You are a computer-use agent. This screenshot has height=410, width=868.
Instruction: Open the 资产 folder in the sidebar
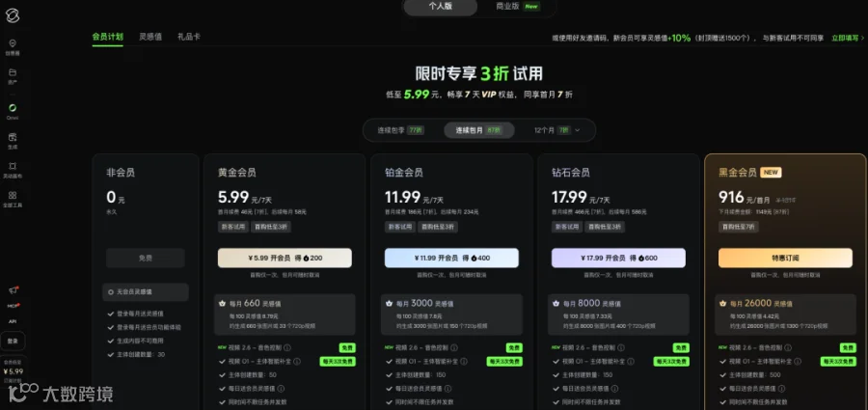click(x=13, y=76)
